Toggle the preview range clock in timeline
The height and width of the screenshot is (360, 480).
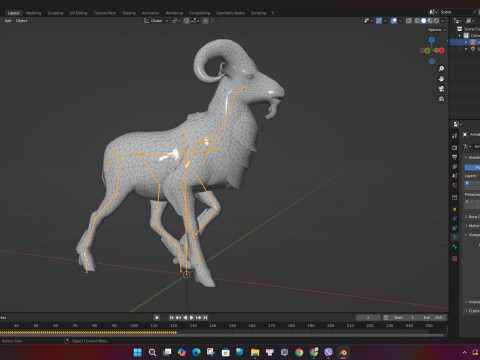click(x=386, y=318)
